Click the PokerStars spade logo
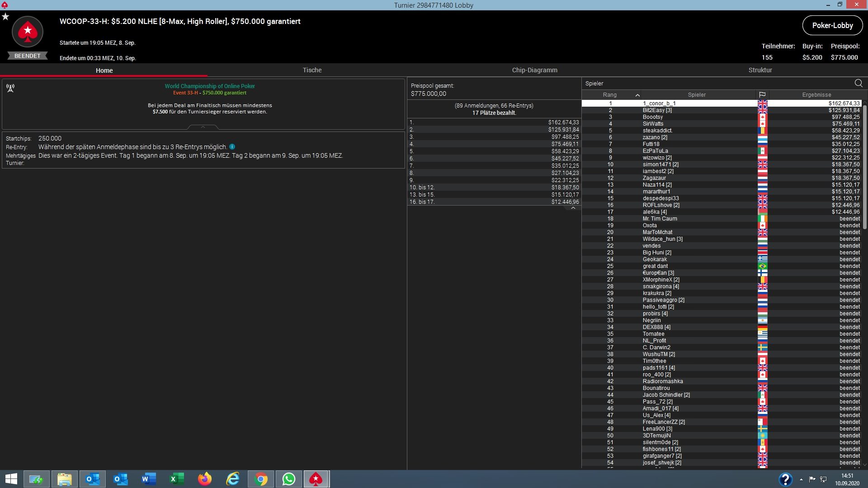This screenshot has width=868, height=488. click(28, 31)
